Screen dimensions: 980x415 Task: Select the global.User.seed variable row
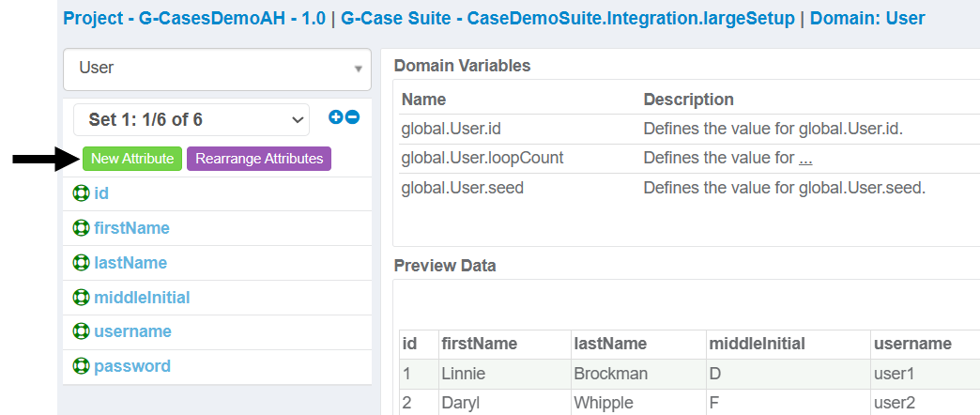point(685,188)
